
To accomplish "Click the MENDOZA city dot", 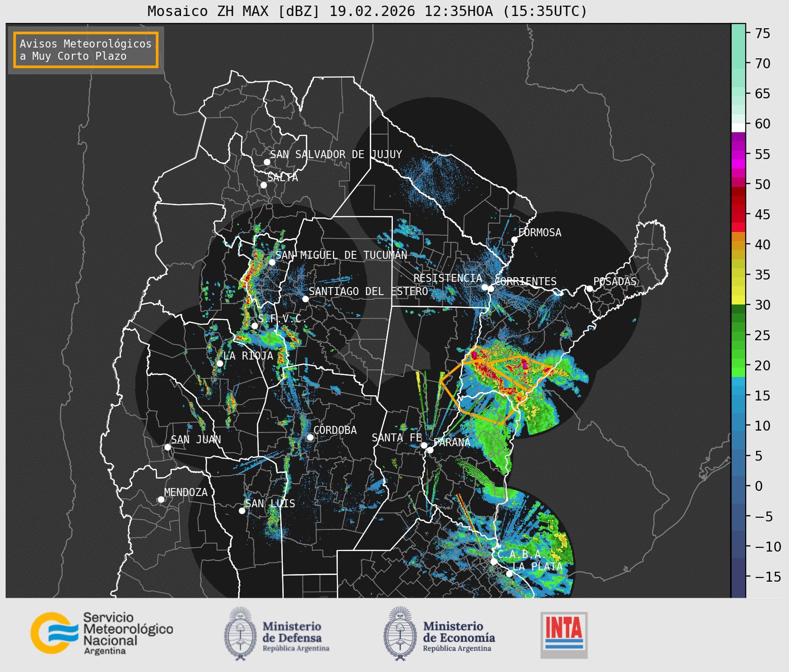I will pyautogui.click(x=161, y=499).
